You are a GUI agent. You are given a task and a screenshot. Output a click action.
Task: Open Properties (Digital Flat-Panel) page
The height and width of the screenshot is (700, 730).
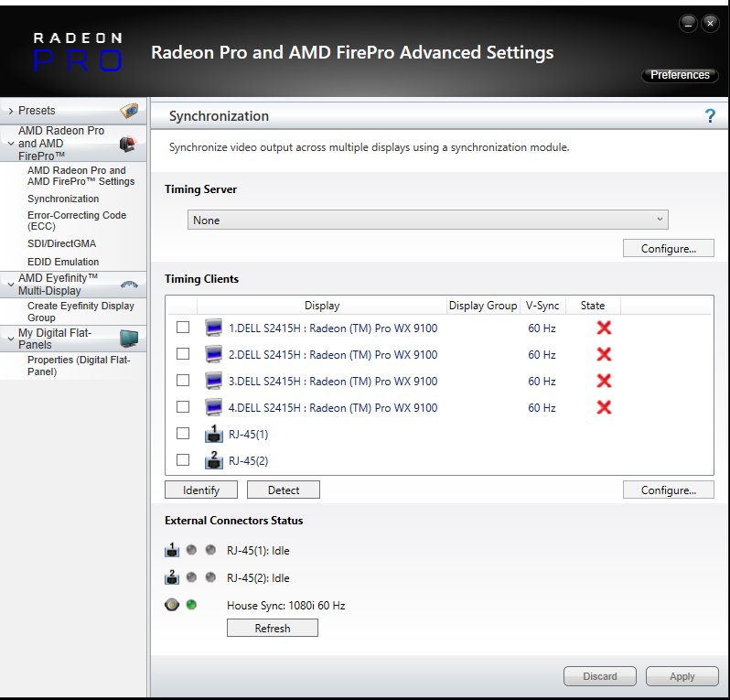[x=79, y=366]
